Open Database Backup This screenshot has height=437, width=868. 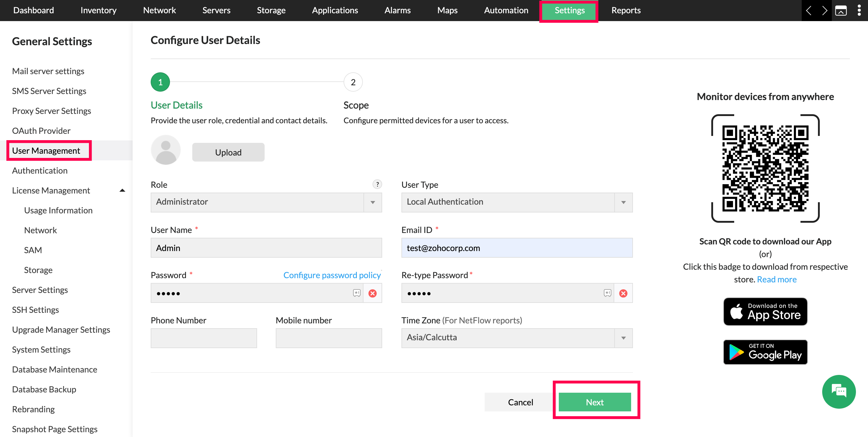(x=44, y=389)
